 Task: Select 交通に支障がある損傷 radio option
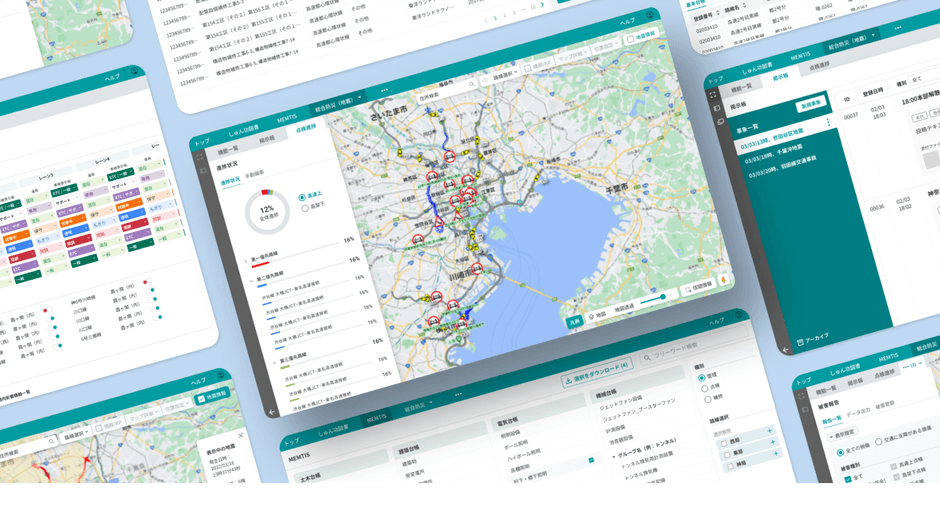(879, 442)
